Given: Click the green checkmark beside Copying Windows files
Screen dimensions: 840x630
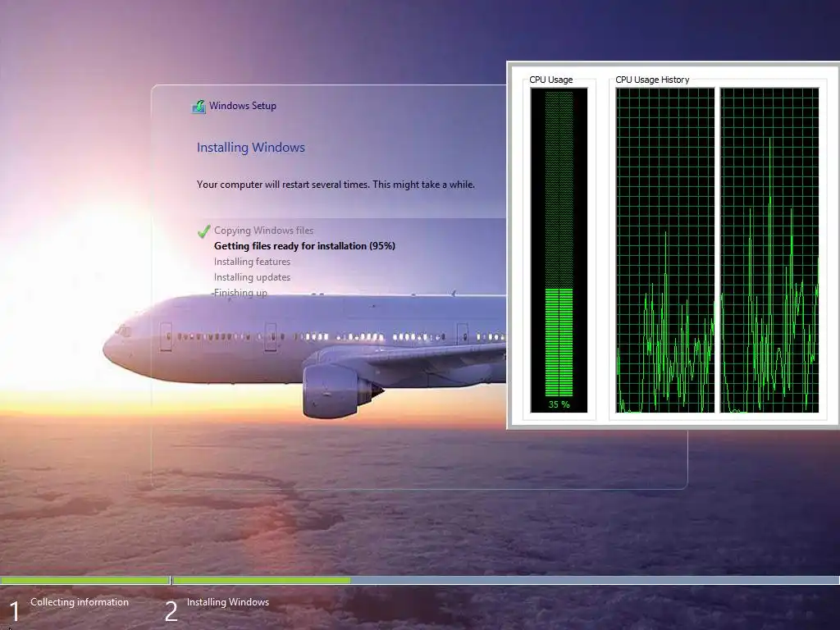Looking at the screenshot, I should (203, 231).
